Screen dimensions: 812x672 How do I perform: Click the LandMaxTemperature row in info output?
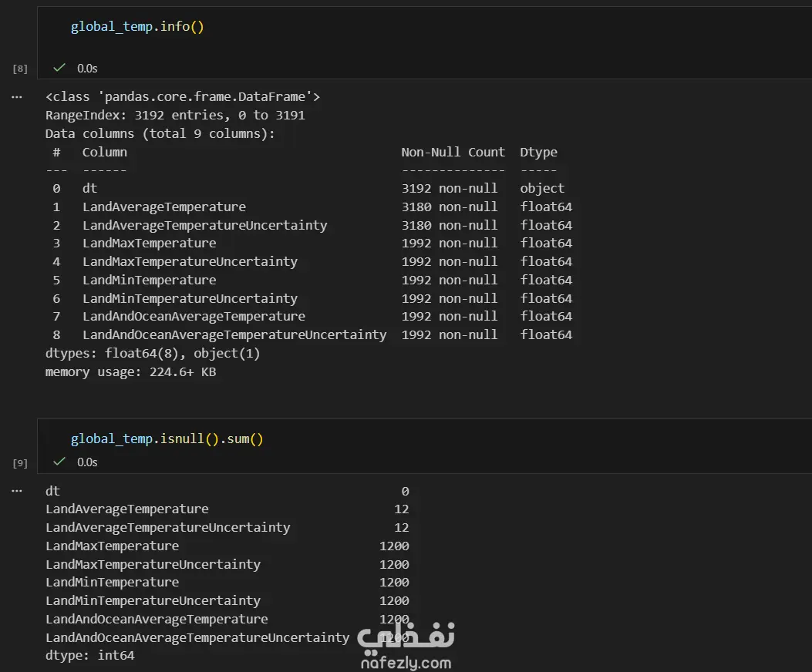point(149,244)
